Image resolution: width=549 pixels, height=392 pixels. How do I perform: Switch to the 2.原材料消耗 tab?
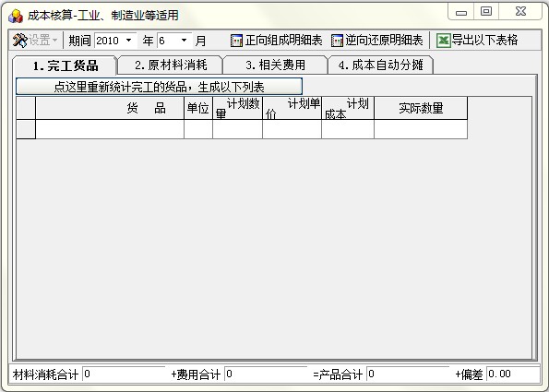click(171, 65)
